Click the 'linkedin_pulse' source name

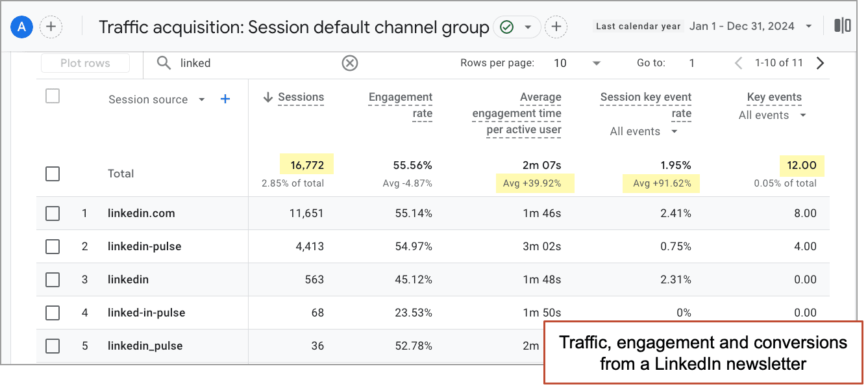tap(145, 346)
